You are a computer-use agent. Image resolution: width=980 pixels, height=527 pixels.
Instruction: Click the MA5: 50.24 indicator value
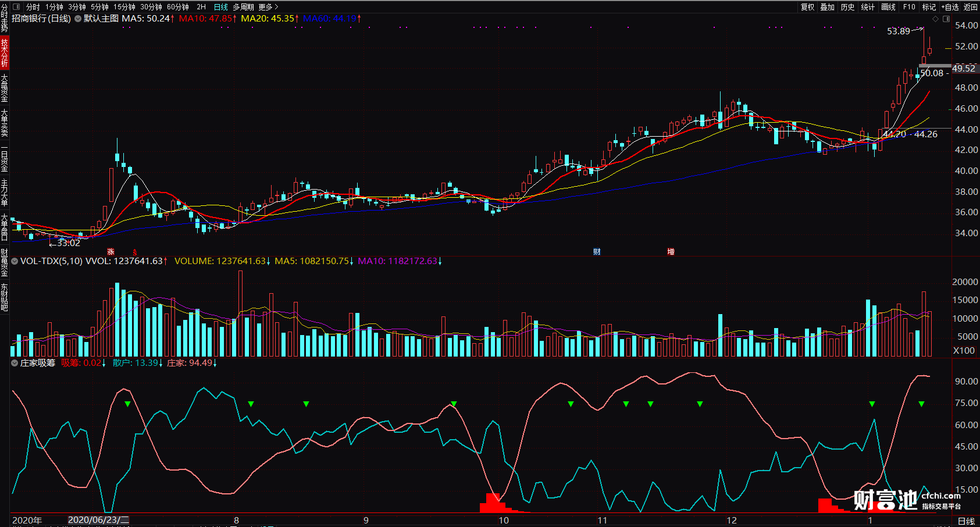point(148,19)
